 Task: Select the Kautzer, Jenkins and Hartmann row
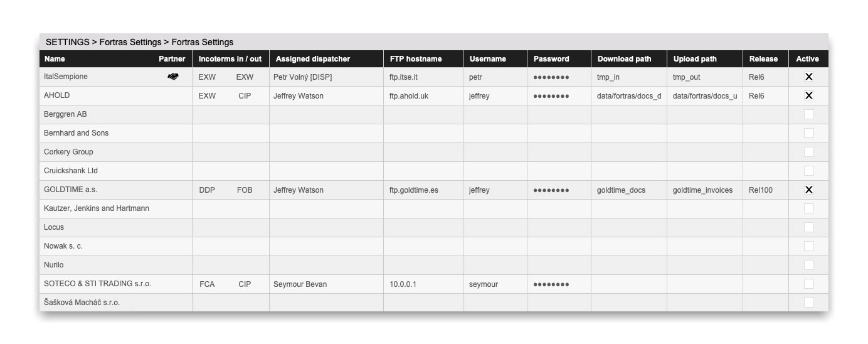tap(97, 208)
